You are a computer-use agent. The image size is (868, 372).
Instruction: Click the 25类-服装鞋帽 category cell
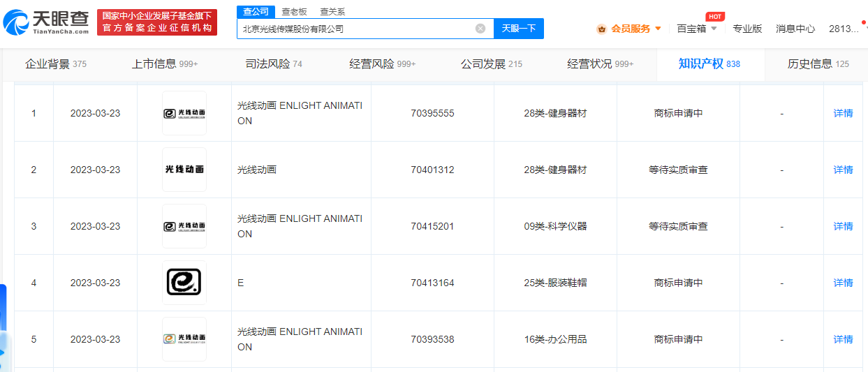555,283
